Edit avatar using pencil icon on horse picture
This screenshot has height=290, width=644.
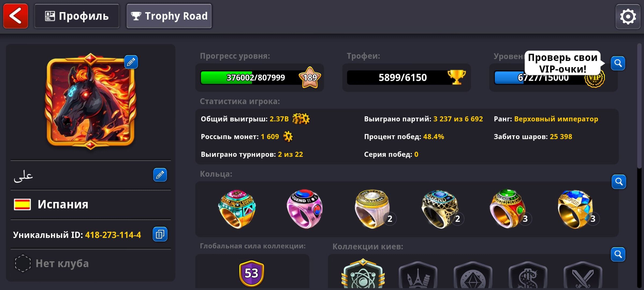pos(131,62)
